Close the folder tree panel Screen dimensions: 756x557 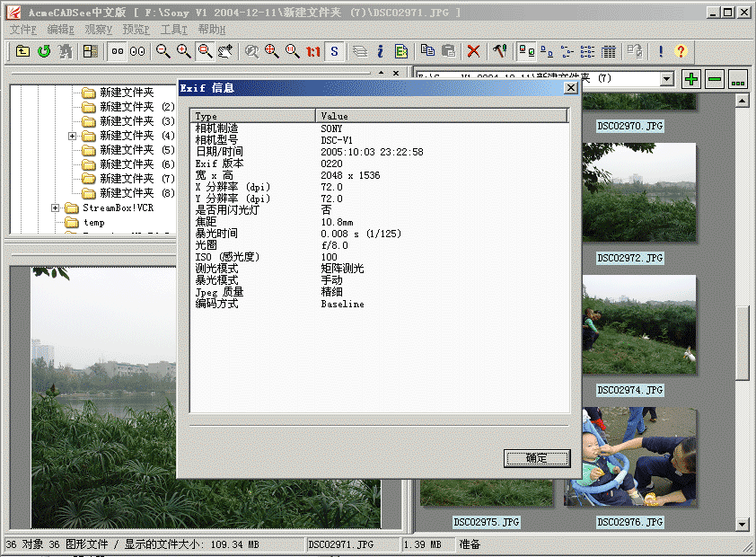(x=396, y=74)
